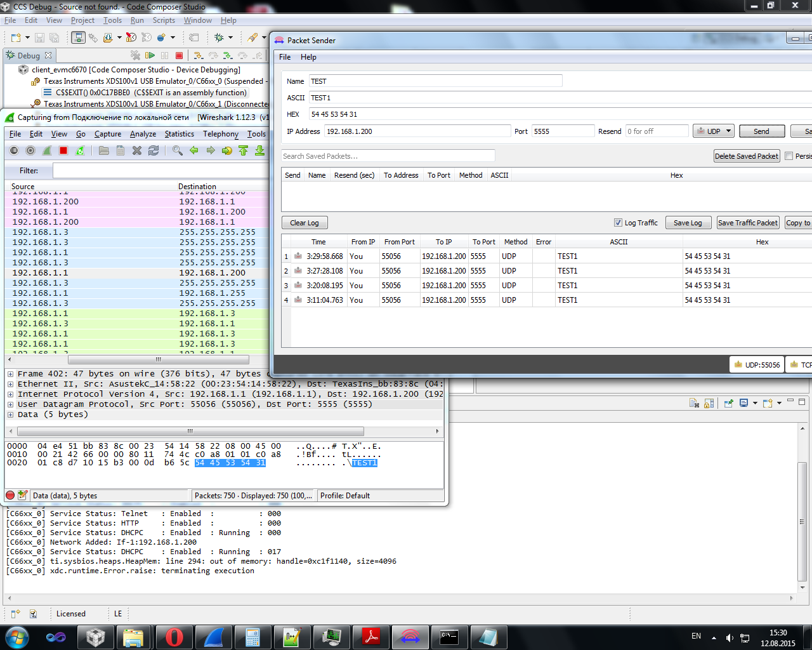Expand the Frame 402 tree row
The image size is (812, 650).
[10, 374]
